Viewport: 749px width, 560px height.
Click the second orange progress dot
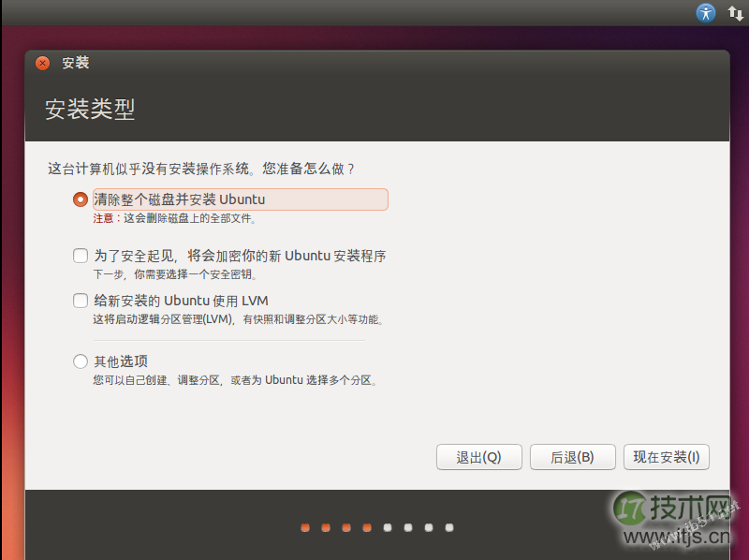click(326, 527)
